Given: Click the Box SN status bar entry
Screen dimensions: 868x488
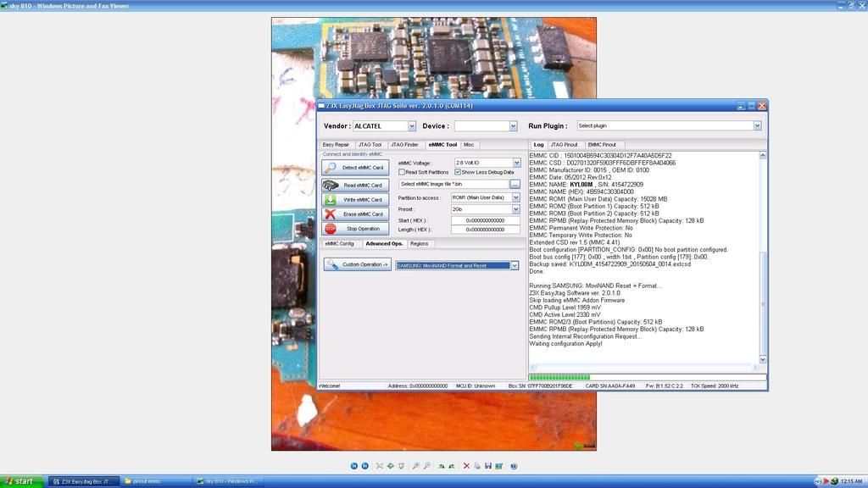Looking at the screenshot, I should click(540, 386).
